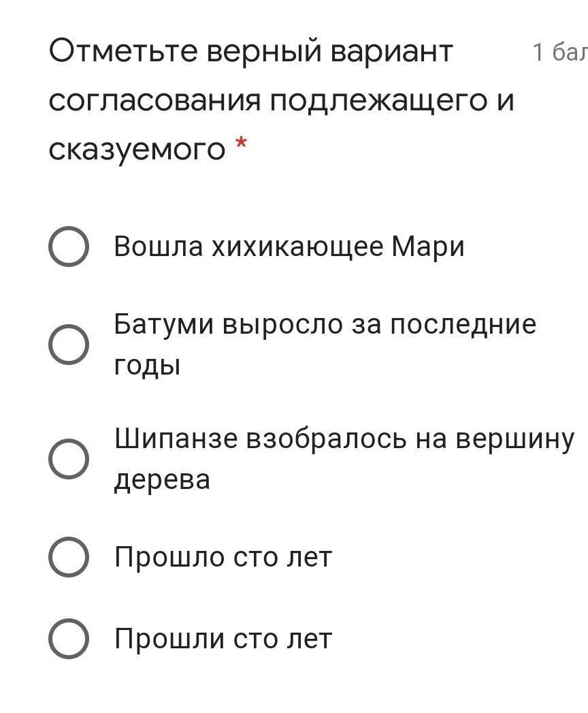The height and width of the screenshot is (713, 588).
Task: Click the answer text "Вошла хихикающее Мари"
Action: (x=289, y=247)
